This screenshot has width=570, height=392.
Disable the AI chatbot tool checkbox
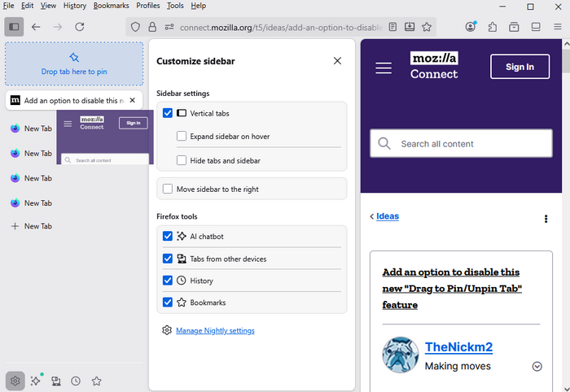(168, 237)
